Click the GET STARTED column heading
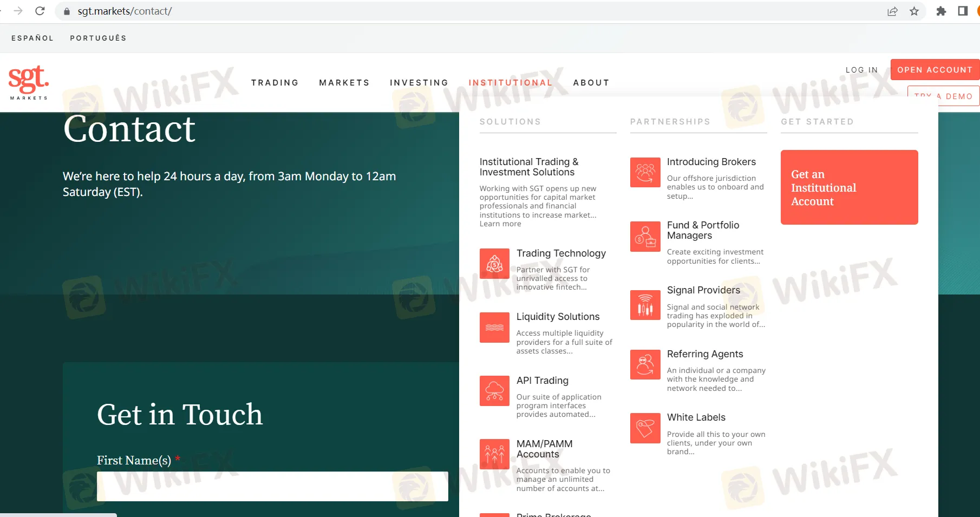The image size is (980, 517). [817, 122]
